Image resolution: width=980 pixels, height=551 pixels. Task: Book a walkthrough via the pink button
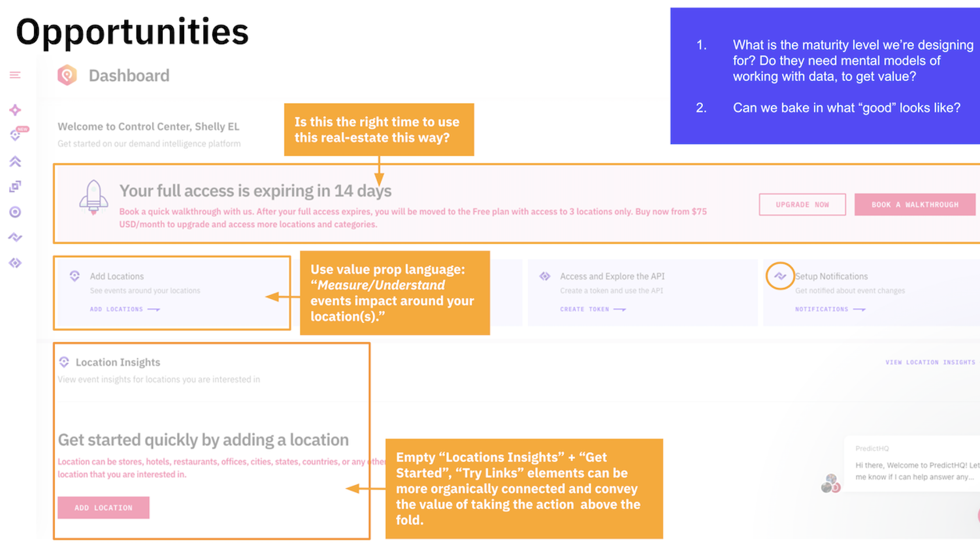tap(915, 204)
